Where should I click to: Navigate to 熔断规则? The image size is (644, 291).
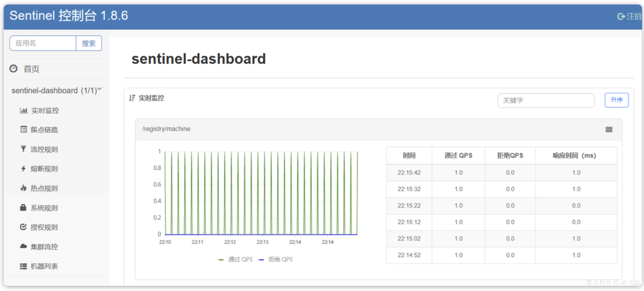click(x=44, y=169)
